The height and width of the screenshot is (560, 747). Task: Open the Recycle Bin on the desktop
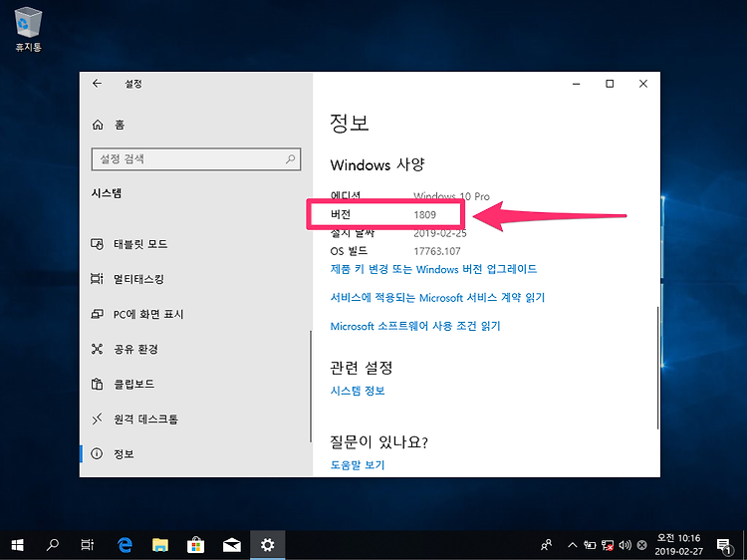[x=29, y=29]
